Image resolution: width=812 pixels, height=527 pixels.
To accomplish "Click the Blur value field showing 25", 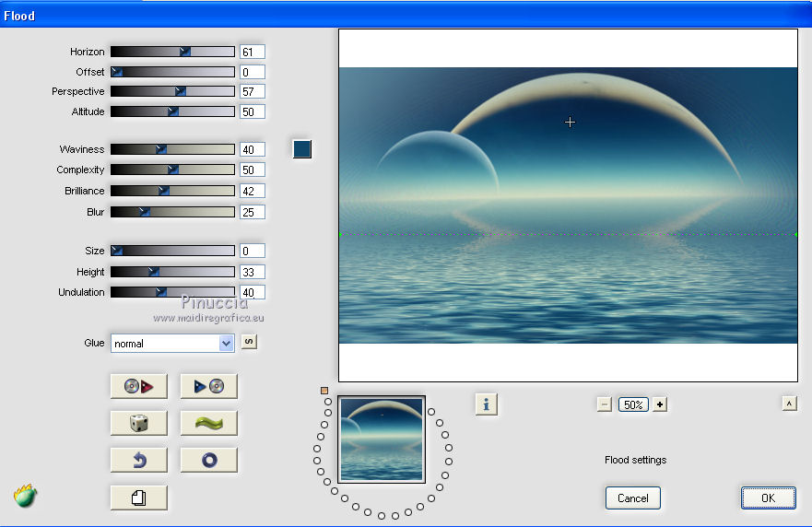I will point(253,212).
